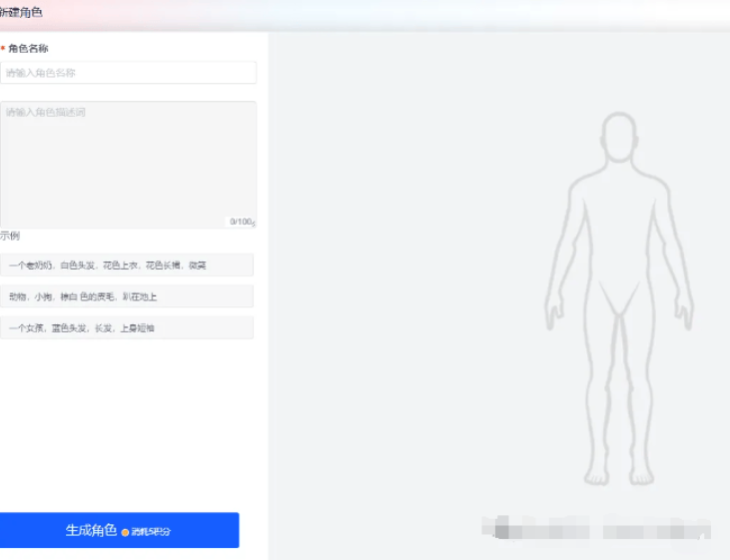730x560 pixels.
Task: Click inside the character description textarea
Action: 128,160
